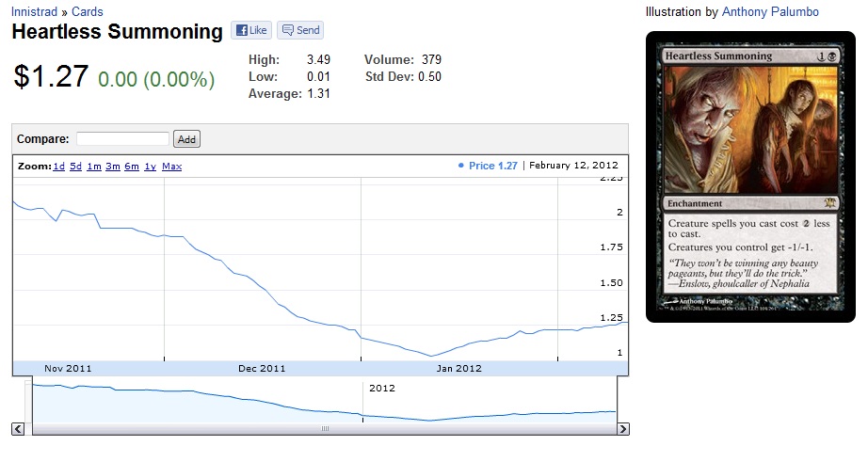Show Max range on the chart

click(x=171, y=167)
